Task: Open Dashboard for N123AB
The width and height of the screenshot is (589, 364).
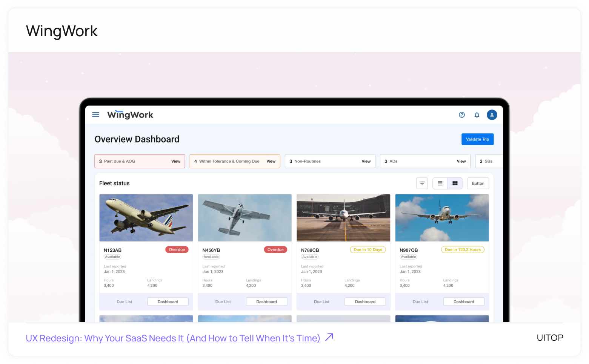Action: tap(168, 302)
